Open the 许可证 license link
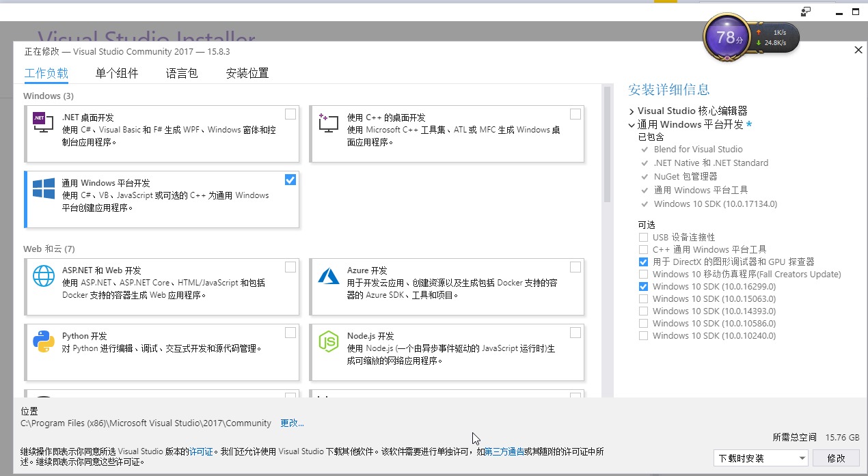 tap(201, 451)
